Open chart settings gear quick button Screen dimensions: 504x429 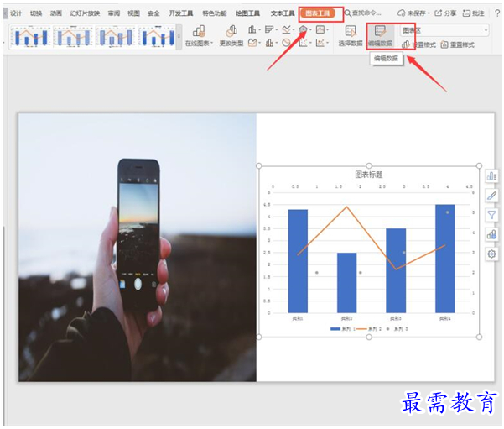pos(491,254)
